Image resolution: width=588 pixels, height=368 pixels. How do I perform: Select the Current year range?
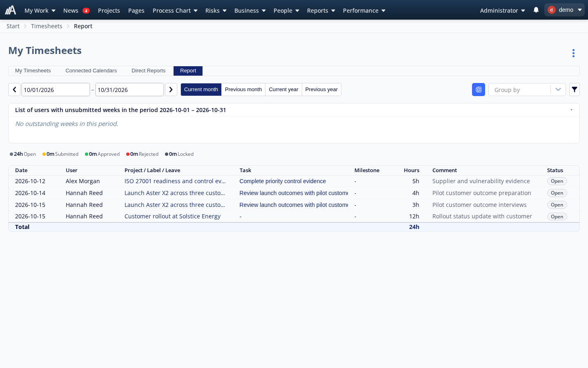[283, 90]
